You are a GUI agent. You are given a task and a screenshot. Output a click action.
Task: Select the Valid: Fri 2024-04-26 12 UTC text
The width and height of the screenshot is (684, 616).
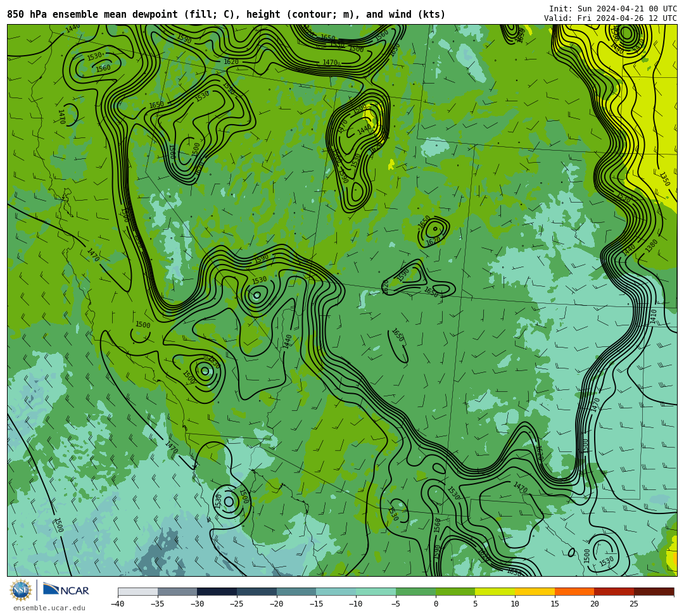pos(611,18)
